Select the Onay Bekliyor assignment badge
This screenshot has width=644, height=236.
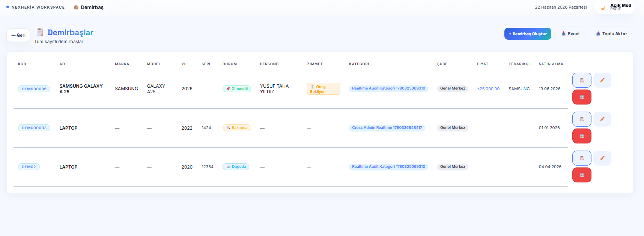click(x=323, y=89)
